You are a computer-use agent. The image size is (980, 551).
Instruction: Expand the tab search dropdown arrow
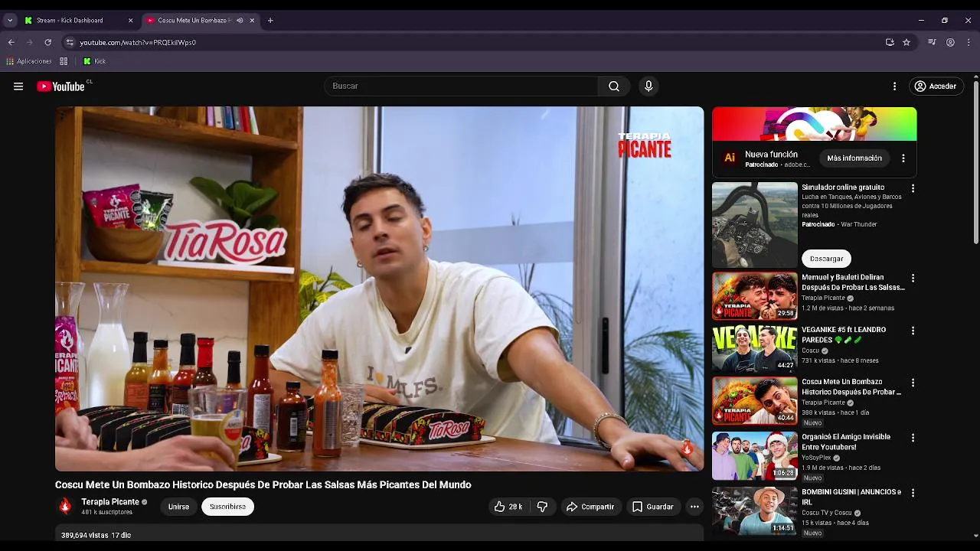pyautogui.click(x=10, y=21)
